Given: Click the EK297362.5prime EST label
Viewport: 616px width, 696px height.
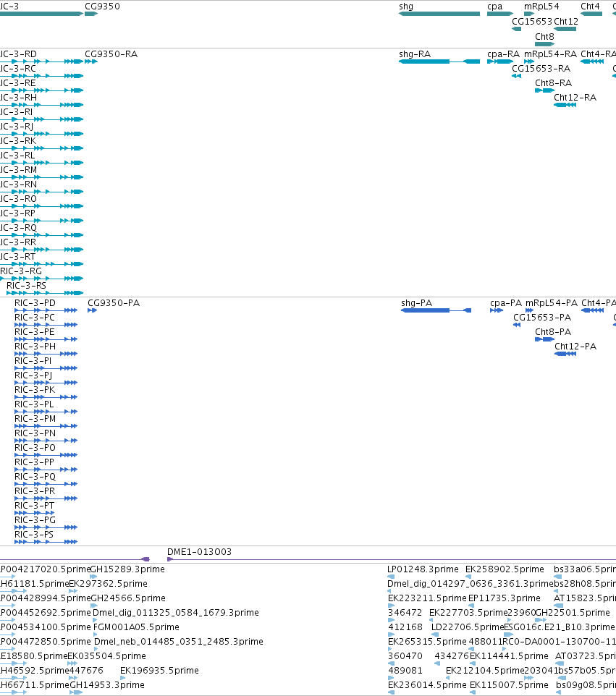Looking at the screenshot, I should (x=108, y=584).
